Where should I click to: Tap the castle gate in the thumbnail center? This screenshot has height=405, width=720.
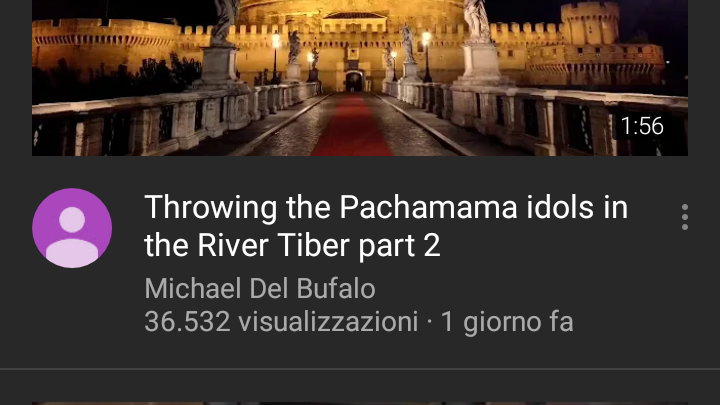pos(354,81)
